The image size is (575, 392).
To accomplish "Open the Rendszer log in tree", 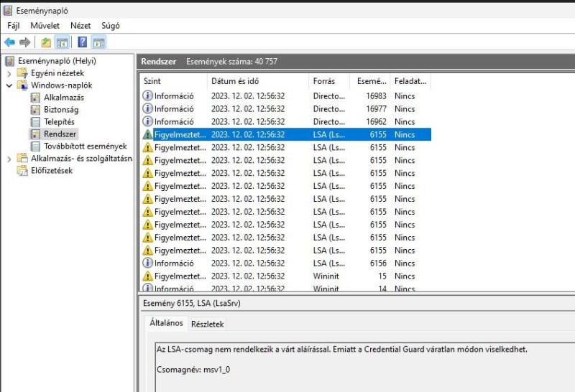I will [60, 134].
